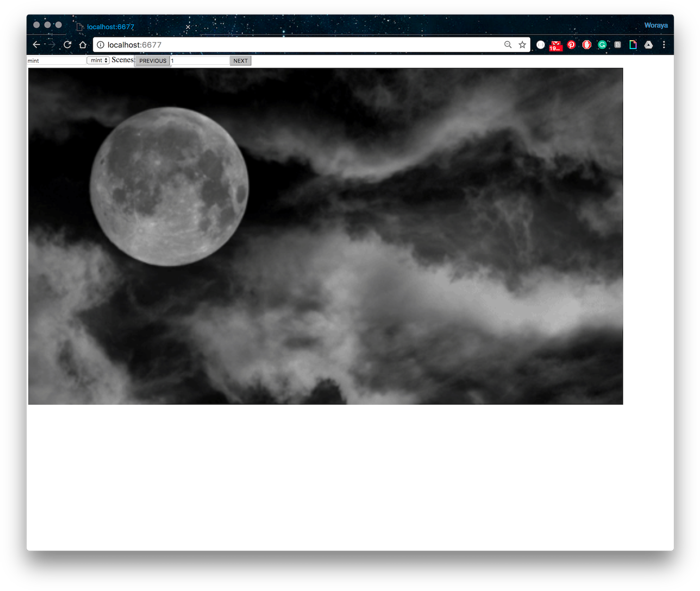Expand the mint select dropdown
Screen dimensions: 700x591
tap(98, 60)
